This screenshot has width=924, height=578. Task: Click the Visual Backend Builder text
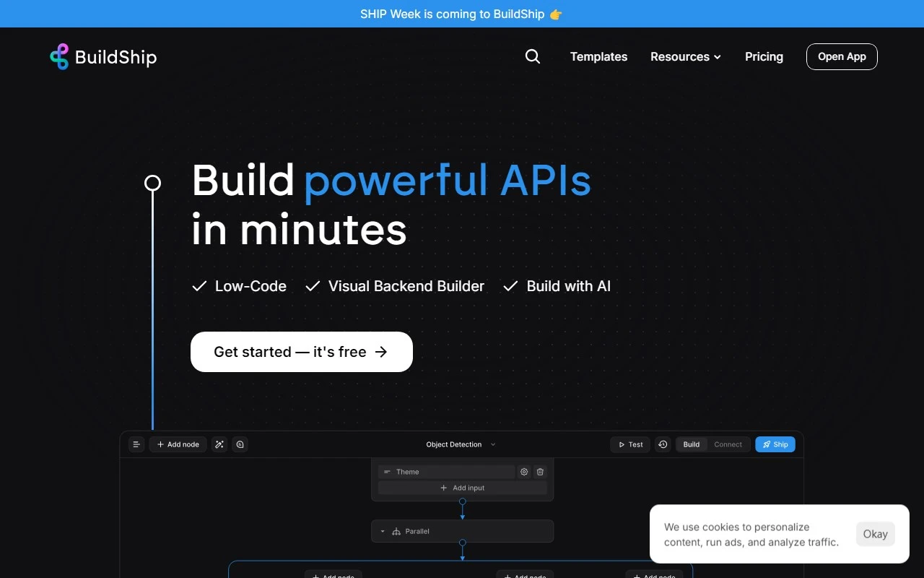[x=406, y=286]
